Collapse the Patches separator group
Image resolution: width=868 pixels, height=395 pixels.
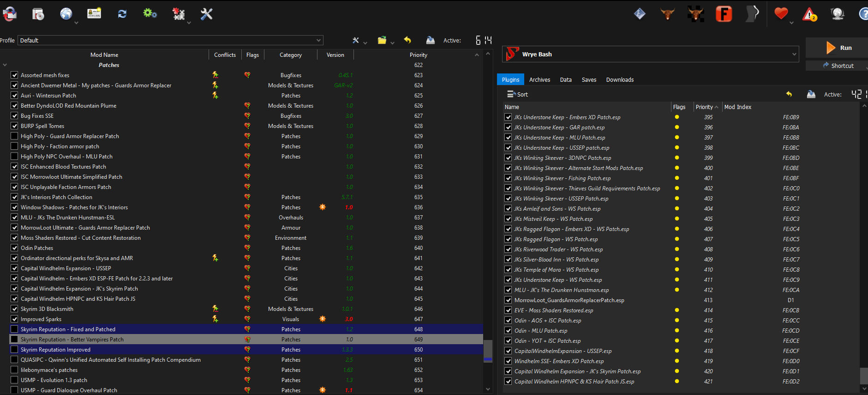coord(5,65)
